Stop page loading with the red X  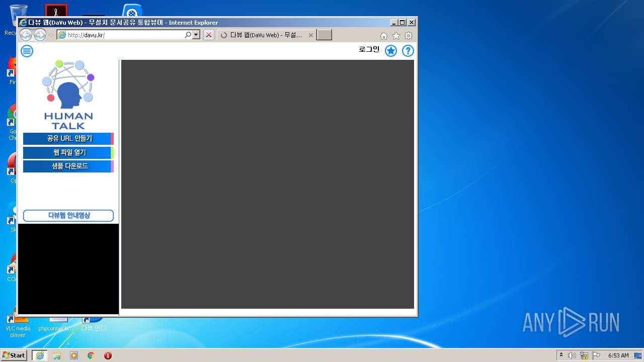pos(208,35)
